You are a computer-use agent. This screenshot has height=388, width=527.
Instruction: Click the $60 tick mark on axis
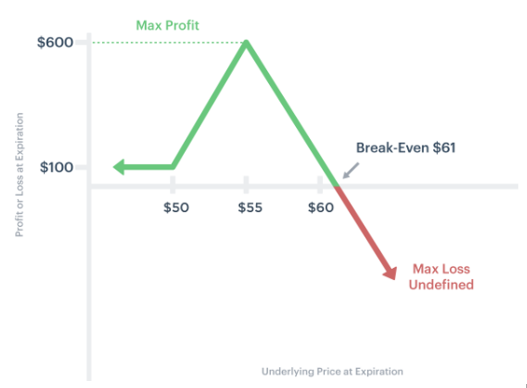click(320, 184)
